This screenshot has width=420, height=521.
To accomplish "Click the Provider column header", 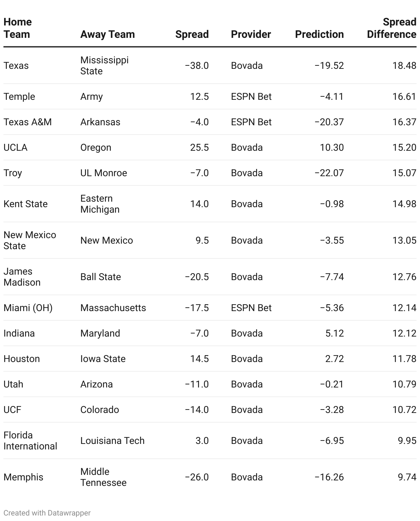I will tap(251, 34).
